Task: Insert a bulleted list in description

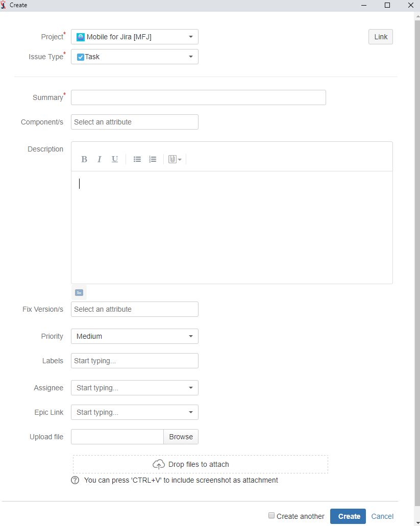Action: pyautogui.click(x=137, y=159)
